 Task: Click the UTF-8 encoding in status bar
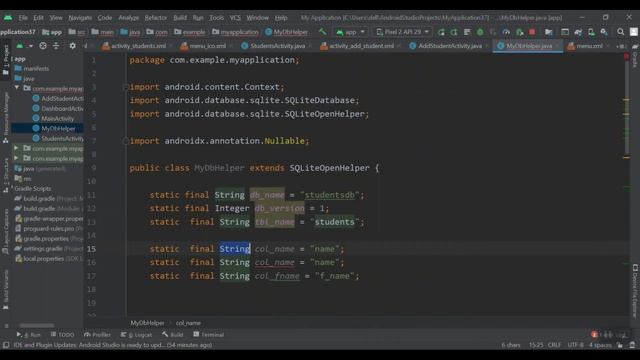coord(576,345)
